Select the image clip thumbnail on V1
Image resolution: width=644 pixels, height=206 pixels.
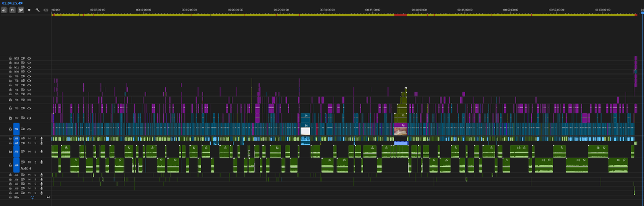point(401,130)
